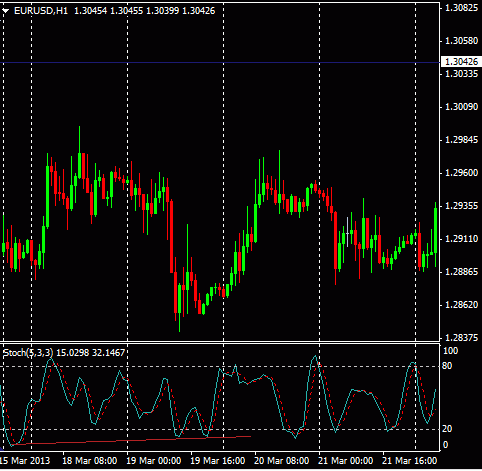Click the 20 Mar 08:00 time label
Viewport: 482px width, 471px height.
pos(281,461)
